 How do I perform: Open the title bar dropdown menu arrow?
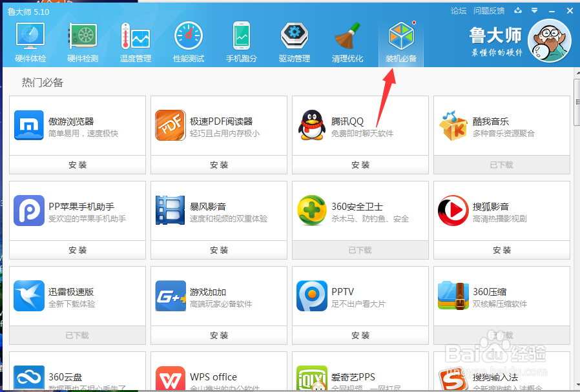tap(535, 10)
